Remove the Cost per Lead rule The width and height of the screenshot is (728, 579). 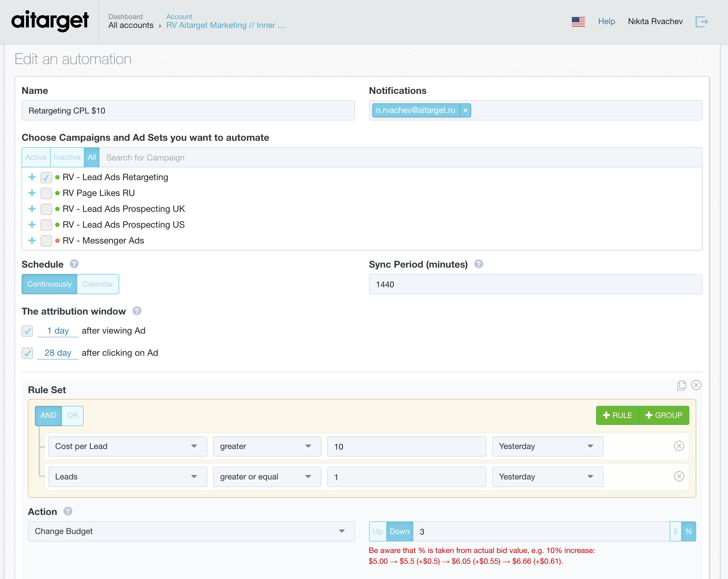point(679,446)
